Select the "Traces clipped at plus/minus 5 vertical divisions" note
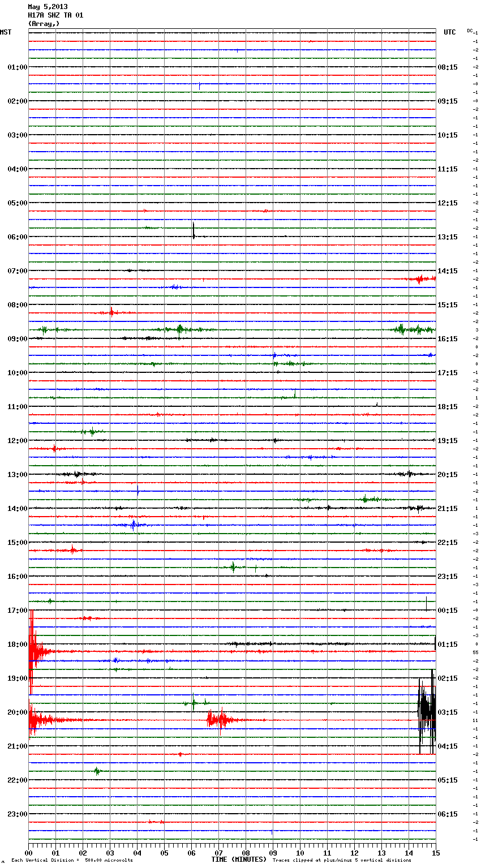This screenshot has height=868, width=481. (342, 860)
